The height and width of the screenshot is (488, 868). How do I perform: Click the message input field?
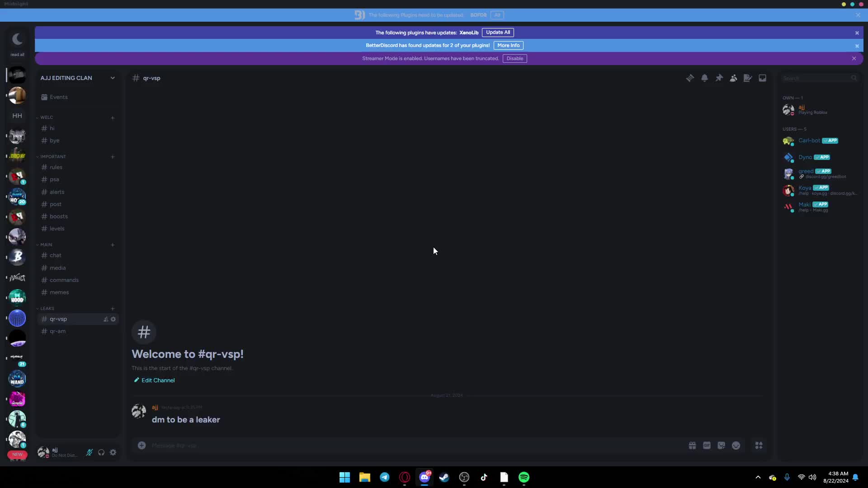(407, 446)
